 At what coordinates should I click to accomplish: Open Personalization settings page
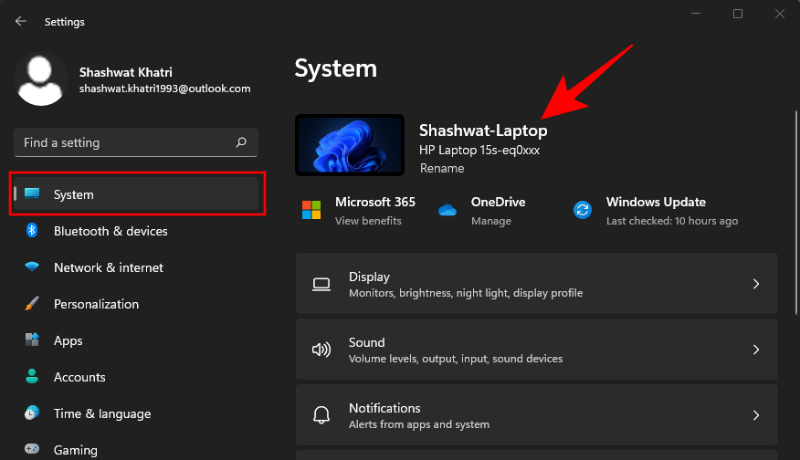96,304
